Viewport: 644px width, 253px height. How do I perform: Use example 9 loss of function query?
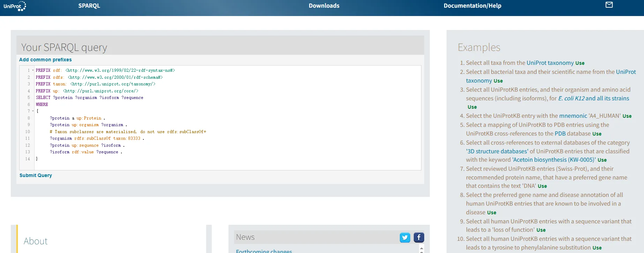pos(541,230)
